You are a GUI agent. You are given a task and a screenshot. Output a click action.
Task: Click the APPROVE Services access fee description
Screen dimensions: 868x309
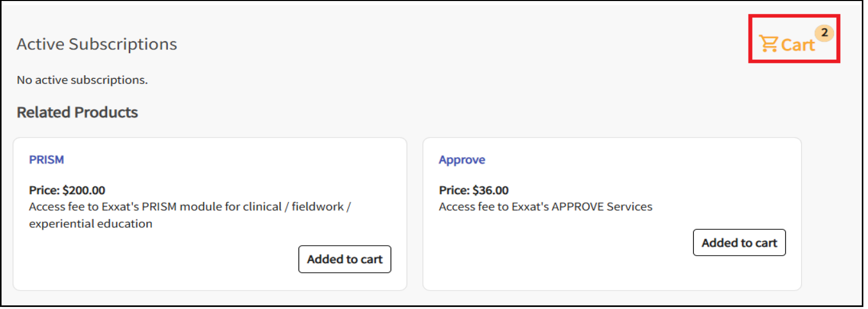tap(546, 207)
